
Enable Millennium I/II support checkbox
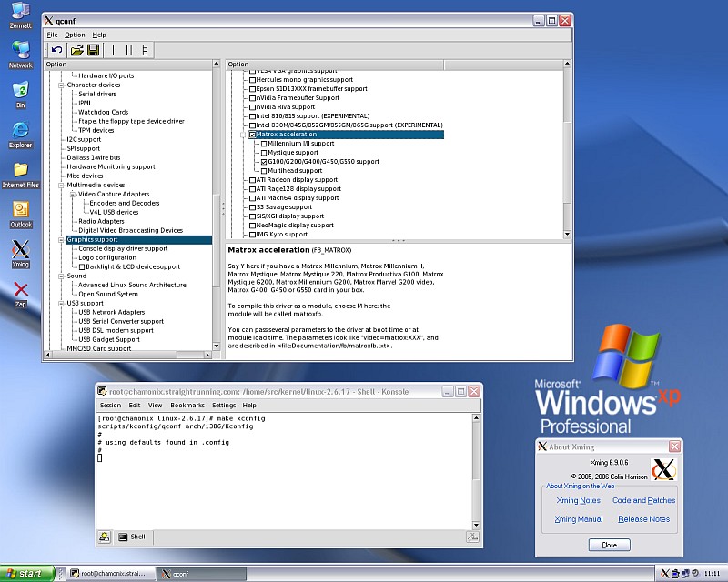264,144
